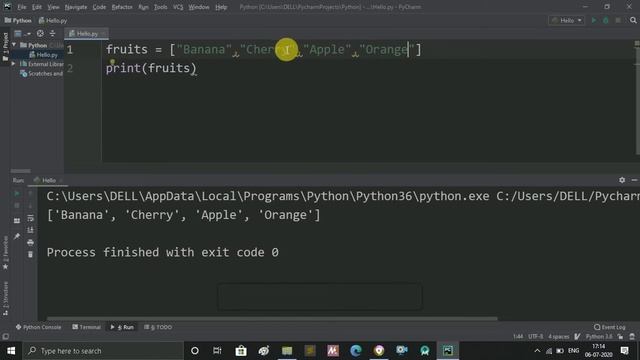The image size is (640, 360).
Task: Clear the console with the trash icon
Action: [30, 255]
